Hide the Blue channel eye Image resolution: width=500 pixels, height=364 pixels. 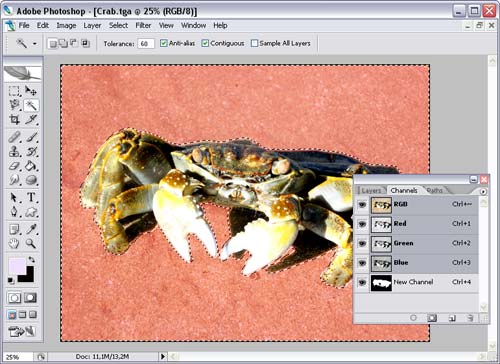(362, 263)
